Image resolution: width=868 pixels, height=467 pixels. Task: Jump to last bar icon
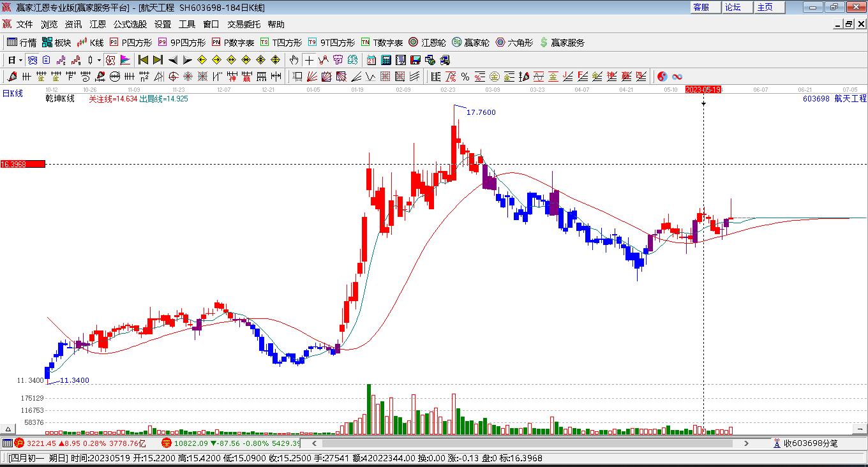(x=158, y=60)
